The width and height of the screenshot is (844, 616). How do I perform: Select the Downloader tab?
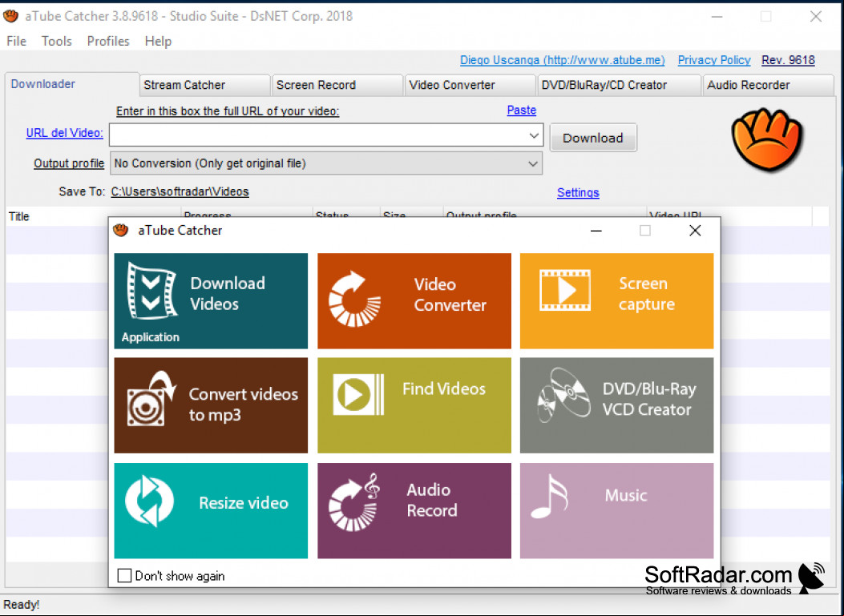pos(72,84)
